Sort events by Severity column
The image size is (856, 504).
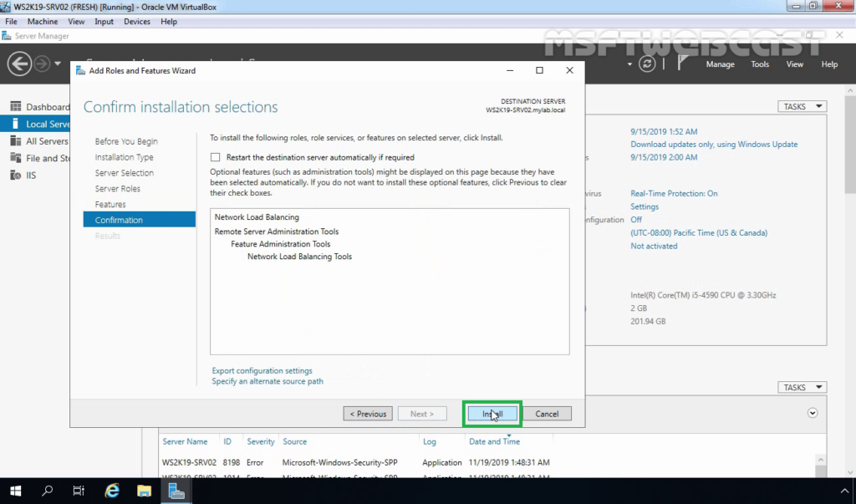(x=261, y=441)
